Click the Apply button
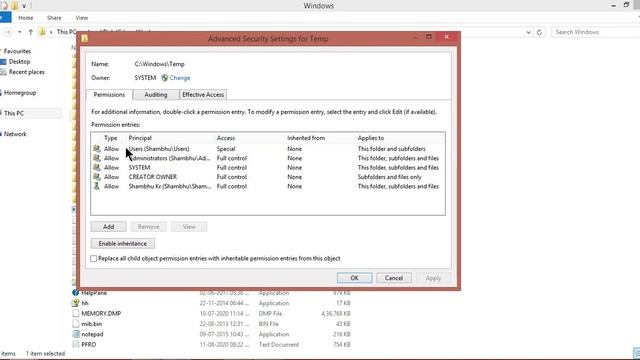The width and height of the screenshot is (640, 360). pos(433,278)
